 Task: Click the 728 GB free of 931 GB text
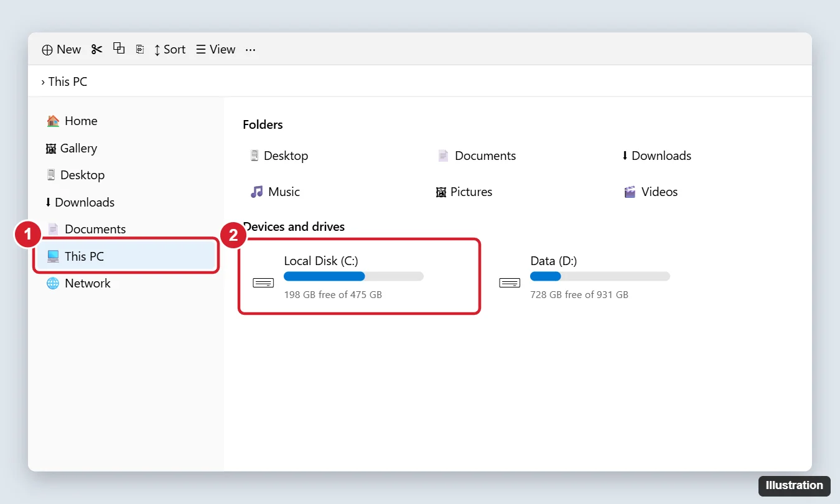tap(579, 294)
